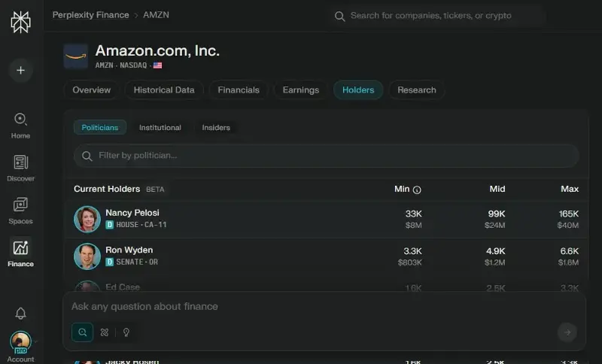
Task: Select the search mode icon in ask box
Action: coord(82,332)
